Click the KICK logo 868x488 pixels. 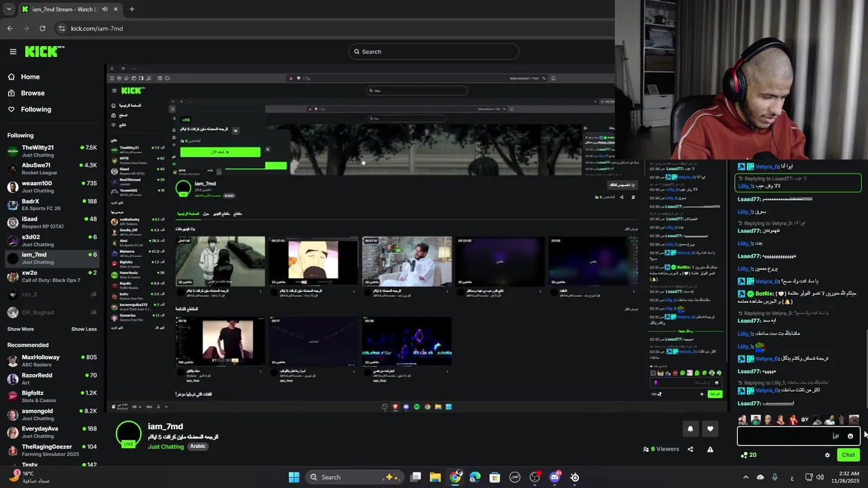click(x=44, y=52)
